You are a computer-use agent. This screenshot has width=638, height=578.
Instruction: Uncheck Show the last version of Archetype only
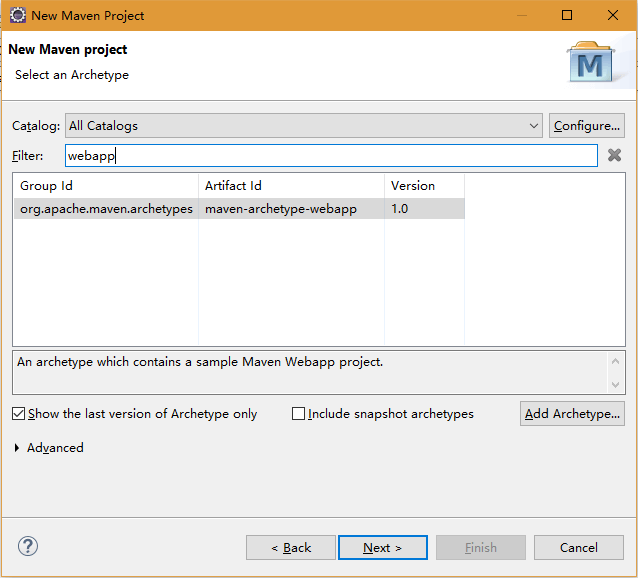(18, 414)
